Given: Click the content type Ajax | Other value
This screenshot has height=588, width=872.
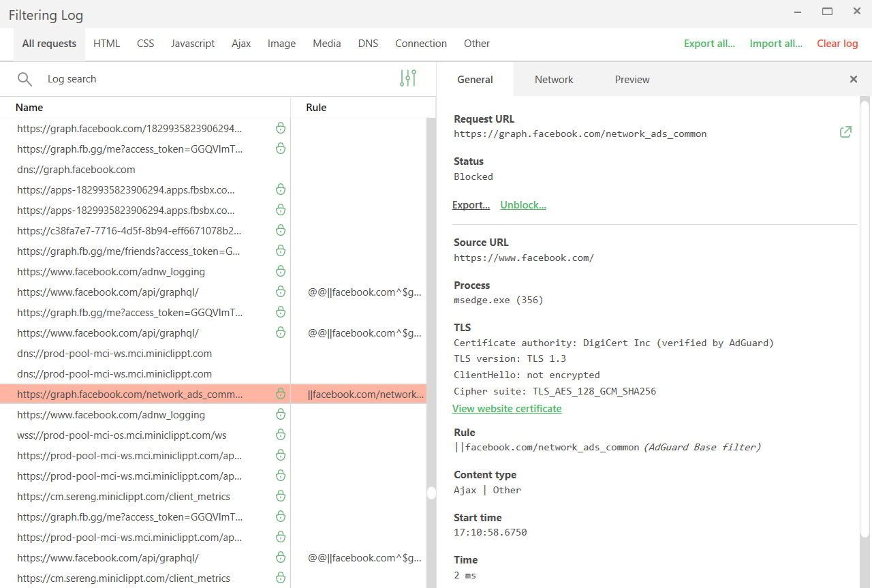Looking at the screenshot, I should 488,490.
